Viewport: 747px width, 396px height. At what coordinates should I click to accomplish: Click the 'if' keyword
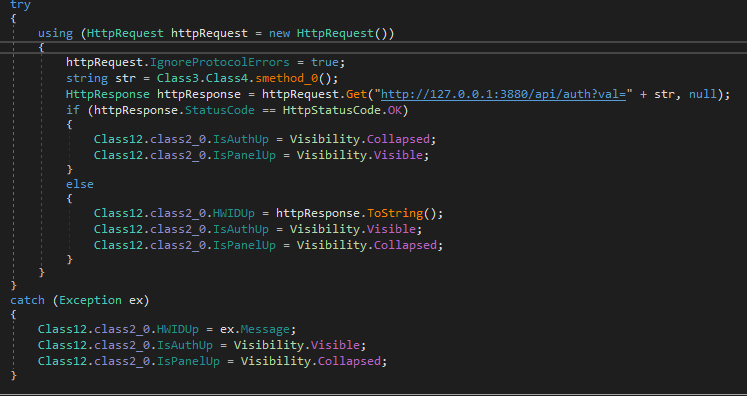pyautogui.click(x=73, y=111)
